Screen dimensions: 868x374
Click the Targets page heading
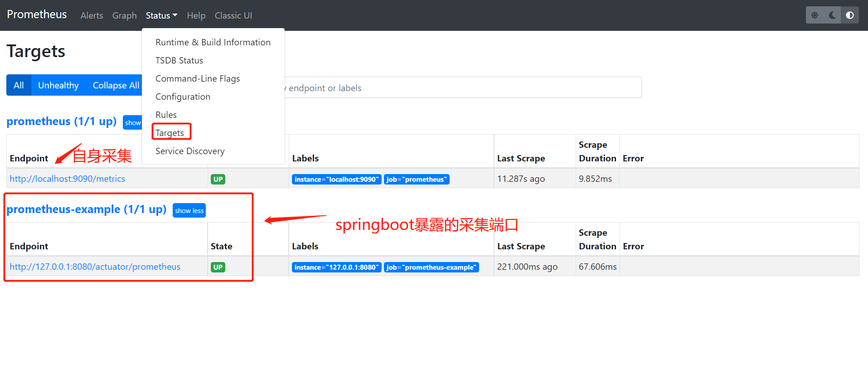(x=36, y=51)
